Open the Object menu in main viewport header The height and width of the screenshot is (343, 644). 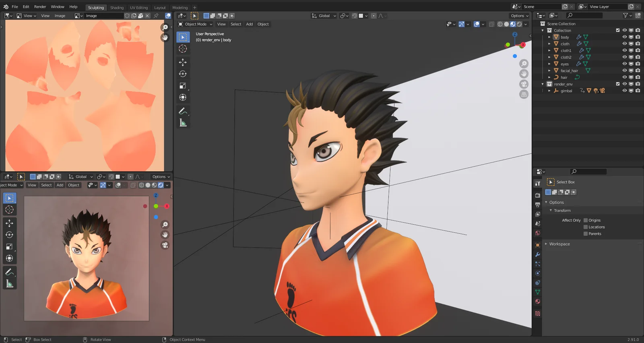(263, 24)
